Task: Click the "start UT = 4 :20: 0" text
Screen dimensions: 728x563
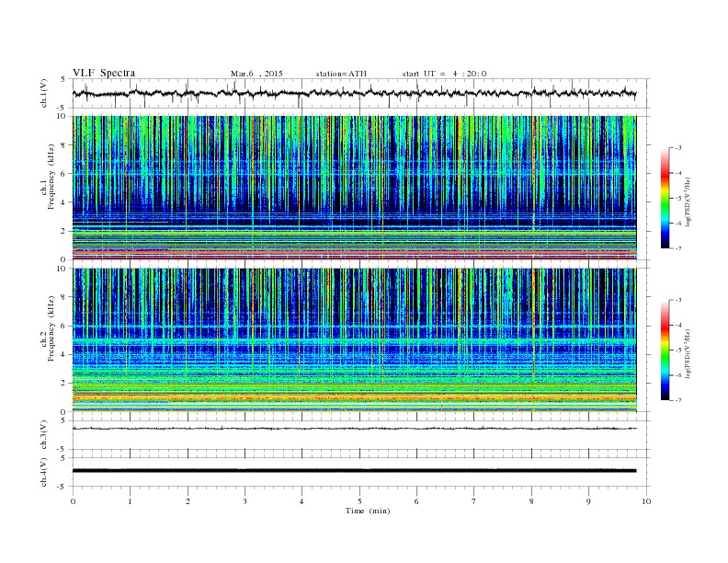Action: tap(444, 74)
